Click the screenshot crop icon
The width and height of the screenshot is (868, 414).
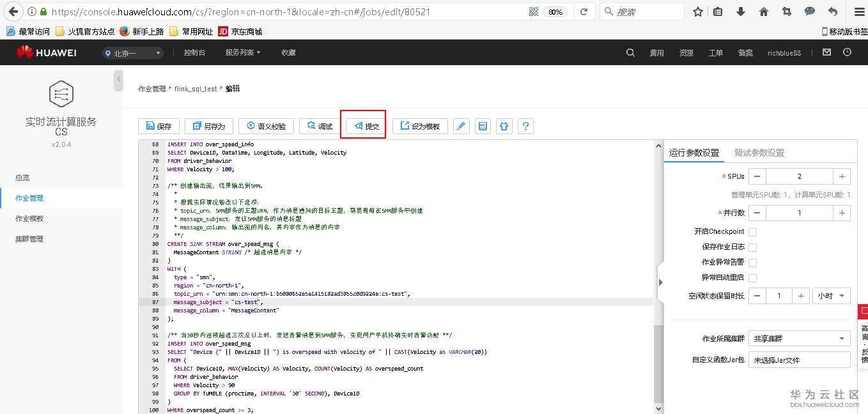pos(787,11)
